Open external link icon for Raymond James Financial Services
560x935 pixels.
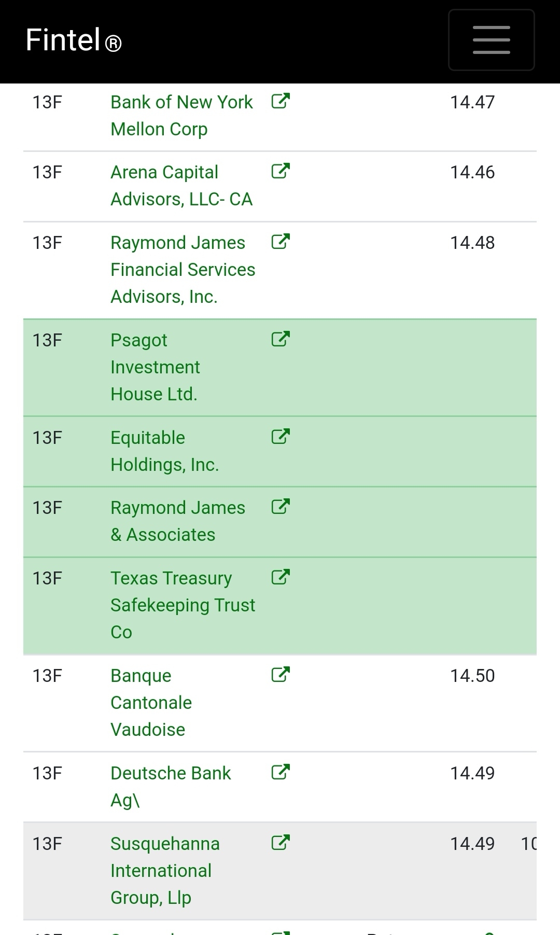281,241
